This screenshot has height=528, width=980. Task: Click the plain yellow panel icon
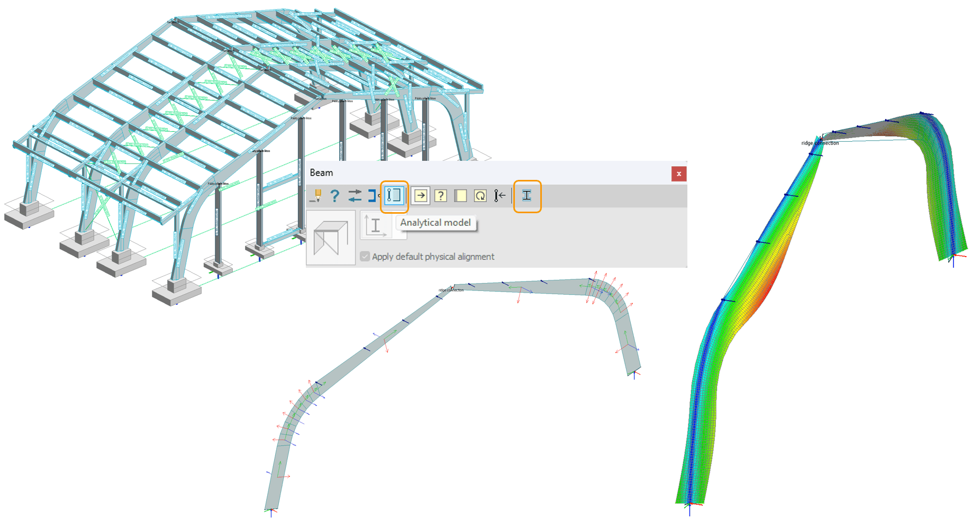coord(460,196)
